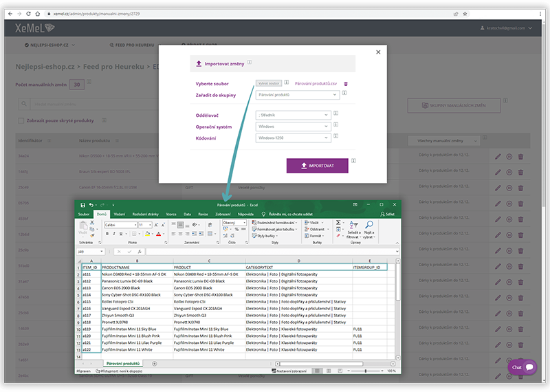Click the manual changes search field
This screenshot has width=550, height=392.
(x=95, y=104)
